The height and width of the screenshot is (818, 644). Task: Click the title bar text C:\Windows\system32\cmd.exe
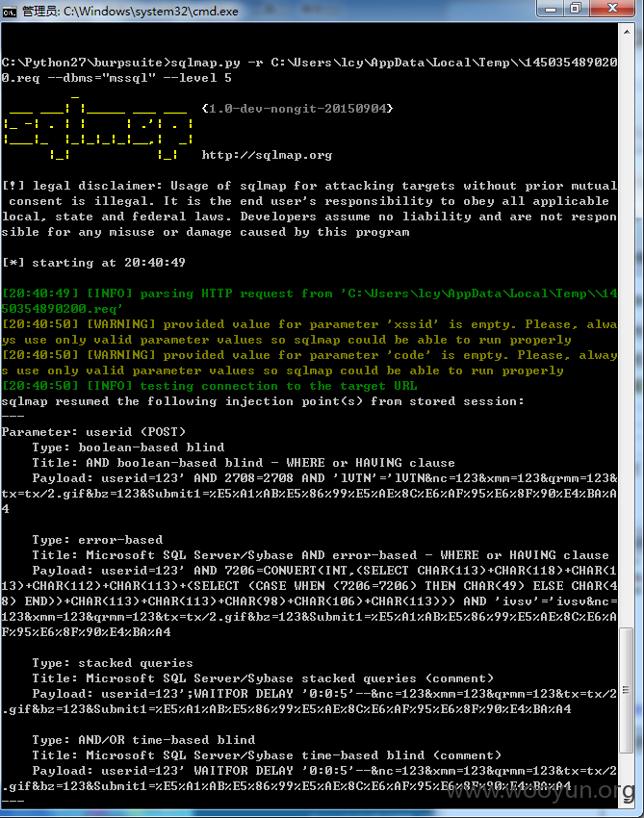[151, 12]
